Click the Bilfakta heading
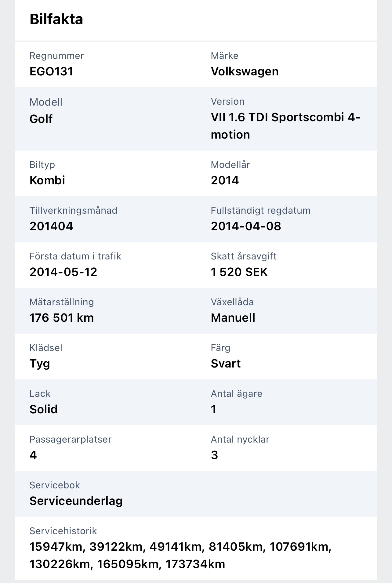This screenshot has height=583, width=392. 56,19
